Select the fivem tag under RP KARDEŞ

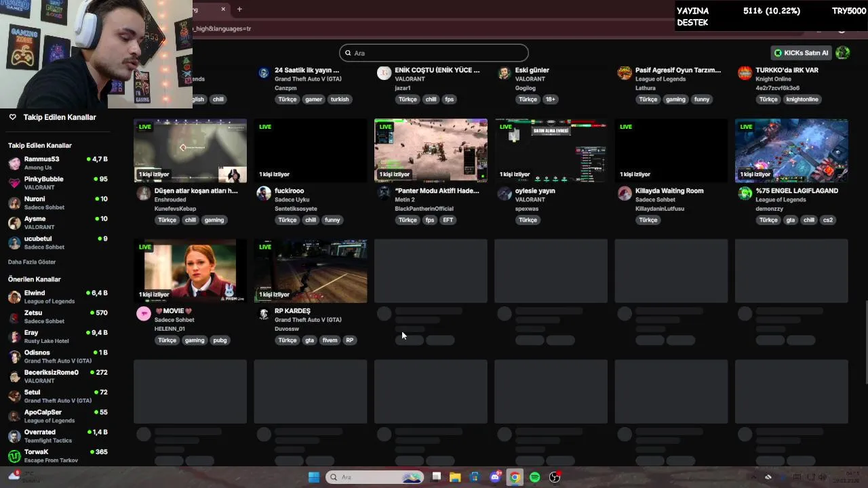pos(330,340)
